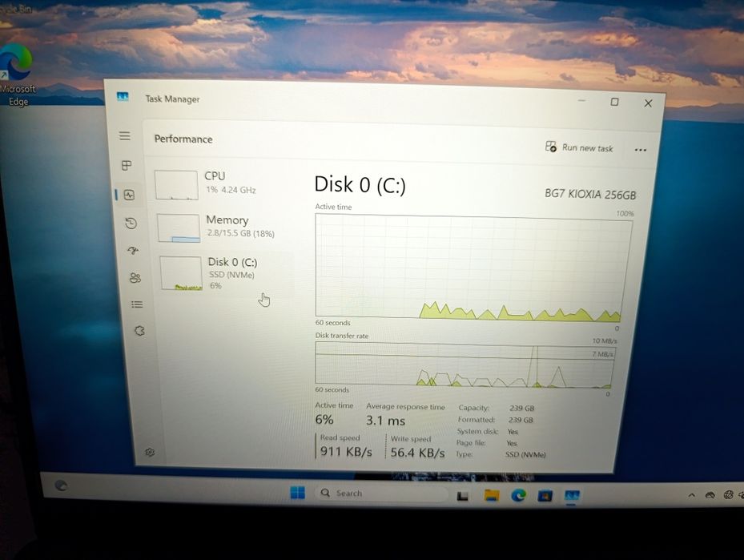Close the Task Manager window
The width and height of the screenshot is (744, 560).
pos(648,103)
